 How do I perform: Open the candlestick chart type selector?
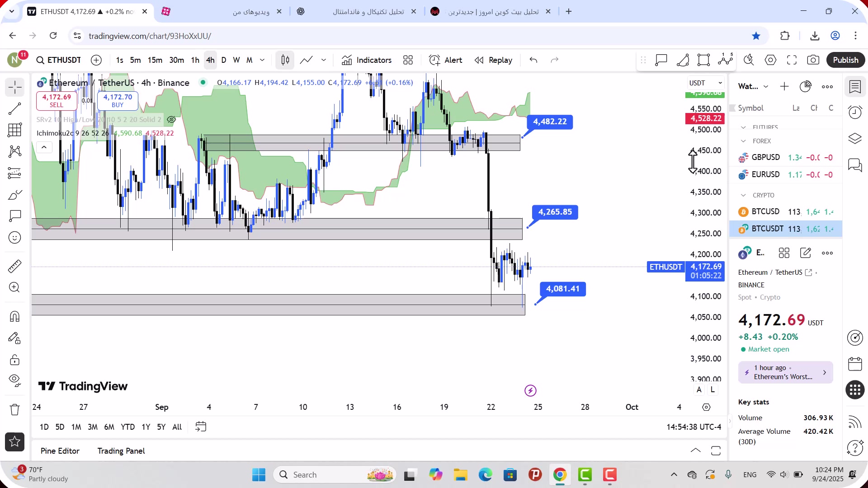[x=285, y=60]
